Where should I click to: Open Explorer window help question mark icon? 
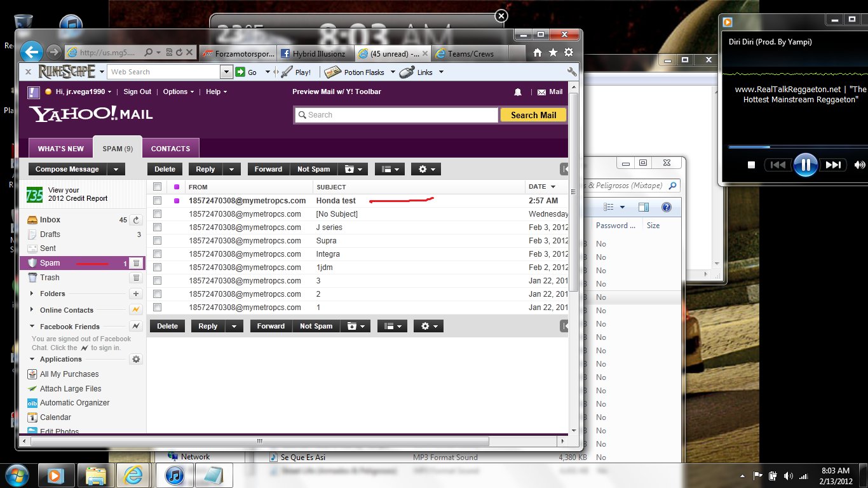(666, 207)
